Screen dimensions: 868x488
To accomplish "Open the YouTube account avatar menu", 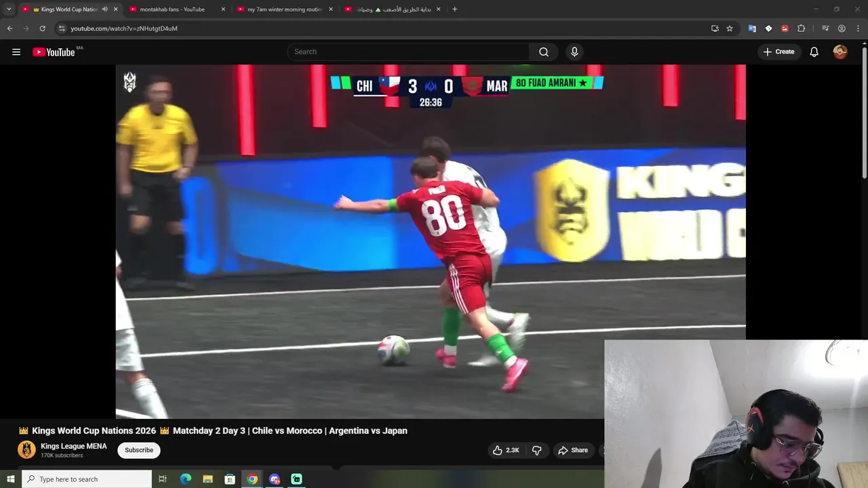I will [x=840, y=52].
